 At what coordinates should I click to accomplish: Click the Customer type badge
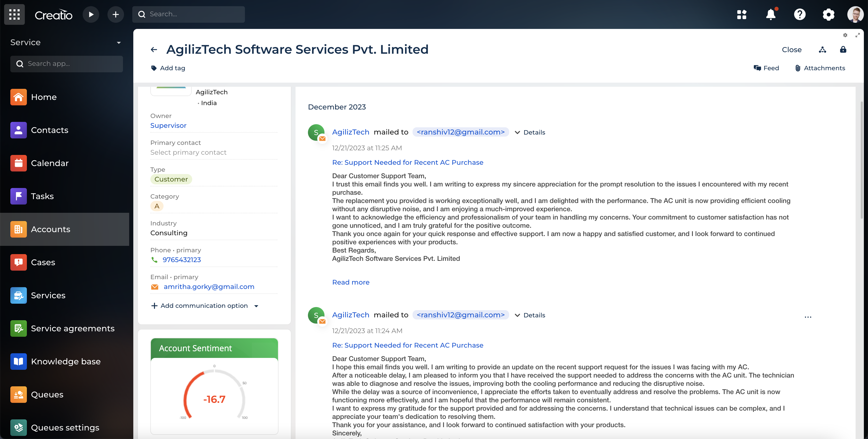[171, 179]
